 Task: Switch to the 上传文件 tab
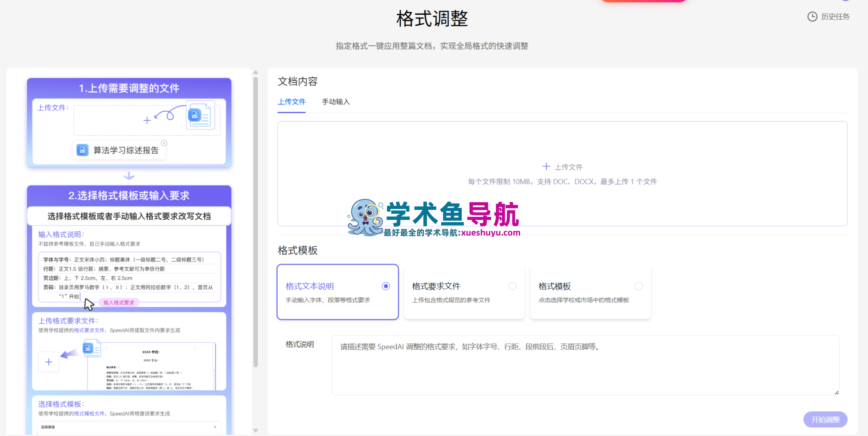pyautogui.click(x=291, y=102)
